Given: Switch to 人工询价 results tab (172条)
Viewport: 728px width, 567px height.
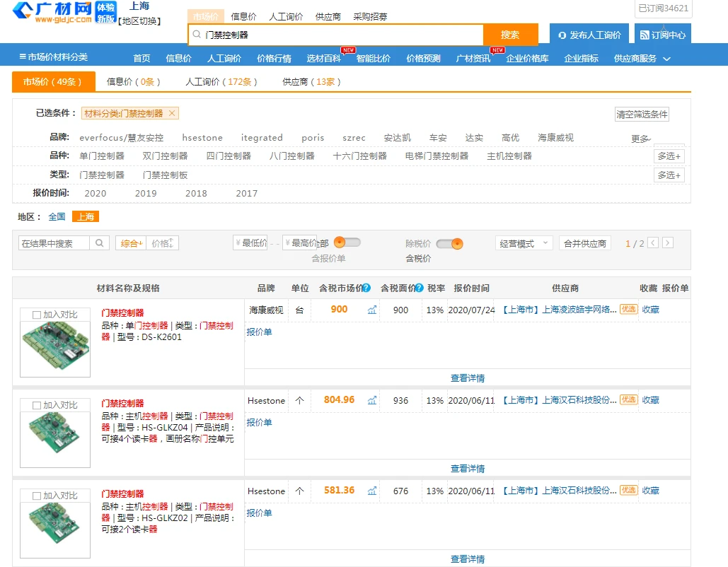Looking at the screenshot, I should pos(221,82).
